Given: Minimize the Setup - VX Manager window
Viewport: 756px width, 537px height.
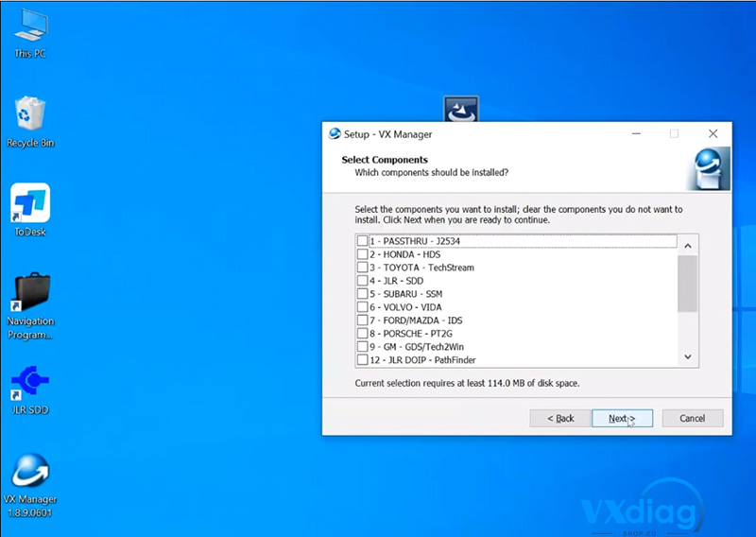Looking at the screenshot, I should [x=636, y=133].
